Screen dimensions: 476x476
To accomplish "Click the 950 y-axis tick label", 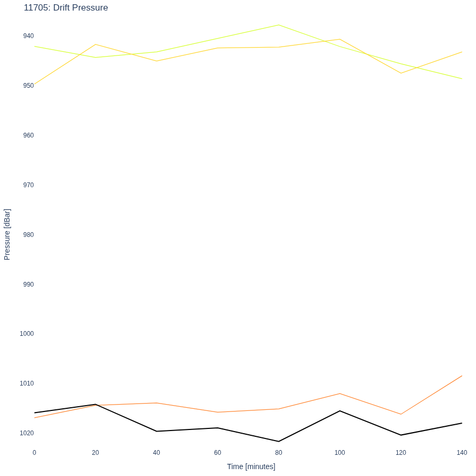I will (29, 86).
